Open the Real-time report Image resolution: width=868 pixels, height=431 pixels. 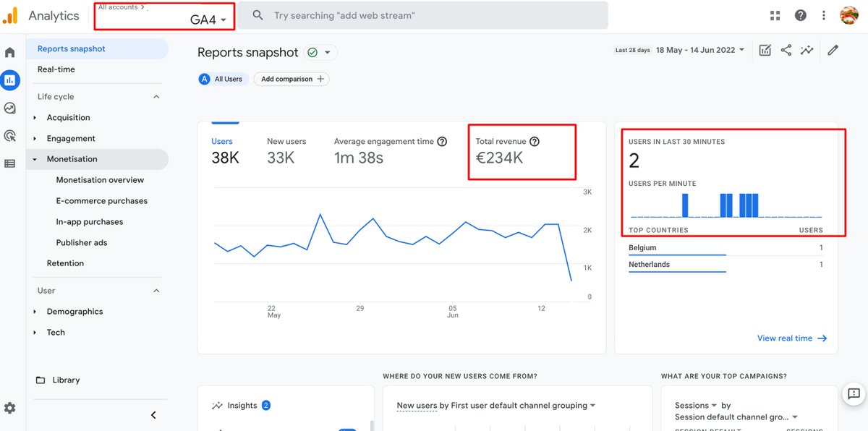55,69
